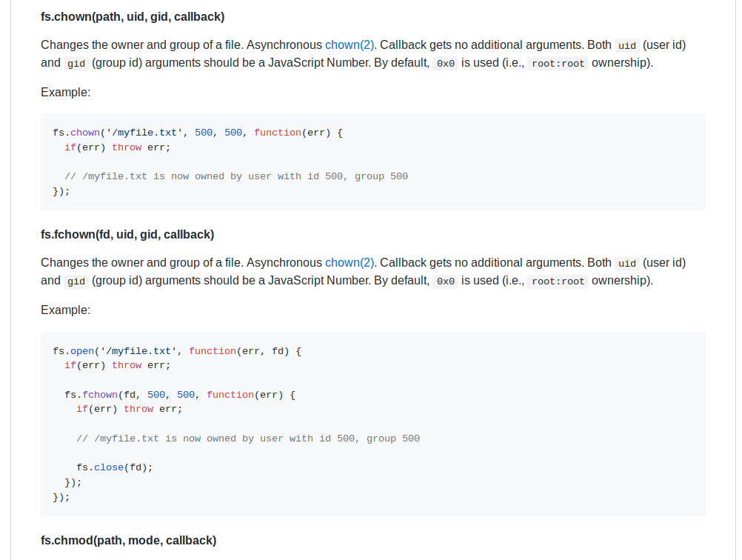Click the fs.chmod(path, mode, callback) heading
Viewport: 742px width, 560px height.
[128, 540]
